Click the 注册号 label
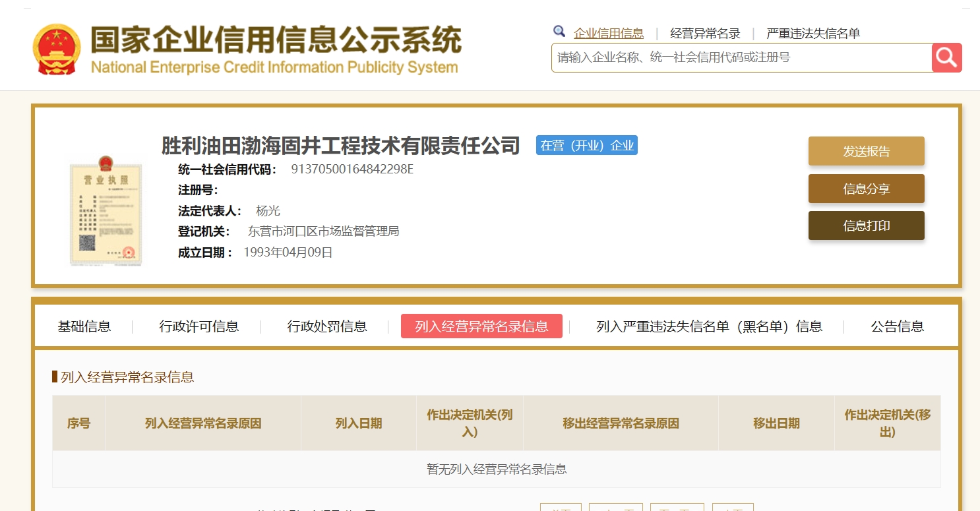980x511 pixels. pos(199,191)
